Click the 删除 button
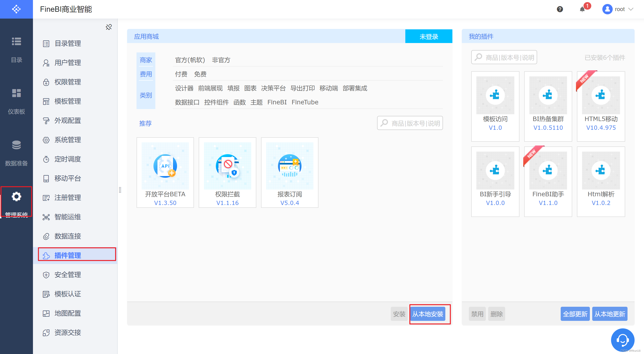The image size is (644, 354). [496, 314]
